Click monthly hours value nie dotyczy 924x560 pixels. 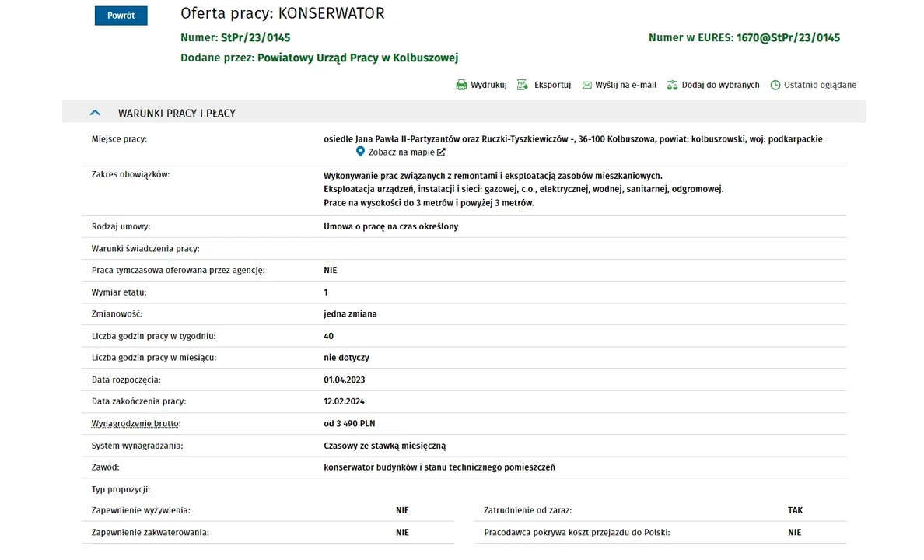coord(347,357)
